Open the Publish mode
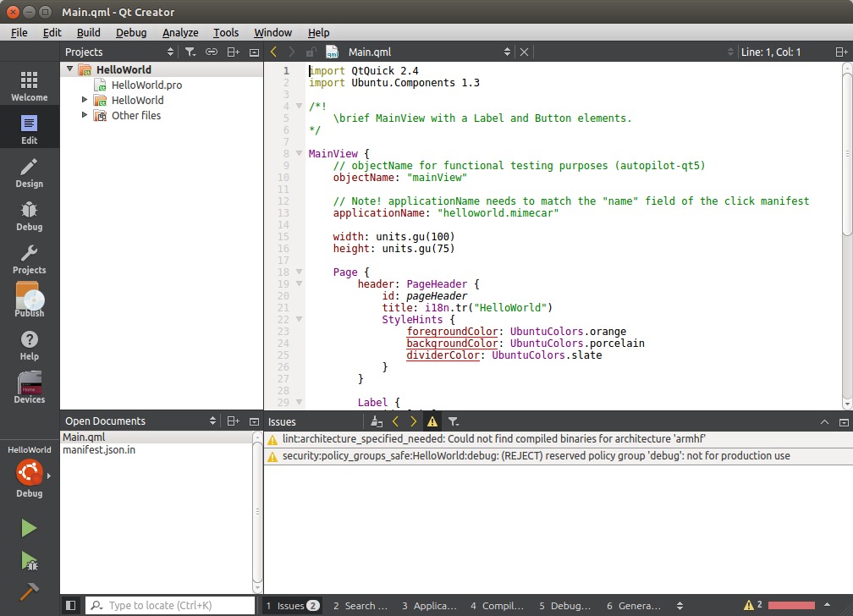The width and height of the screenshot is (853, 616). pyautogui.click(x=30, y=301)
